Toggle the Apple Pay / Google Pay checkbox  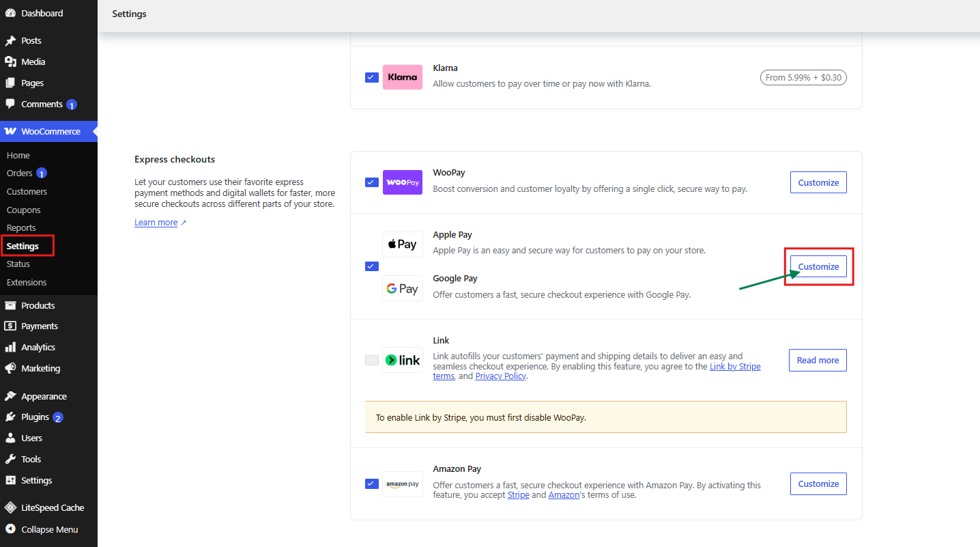(x=372, y=266)
